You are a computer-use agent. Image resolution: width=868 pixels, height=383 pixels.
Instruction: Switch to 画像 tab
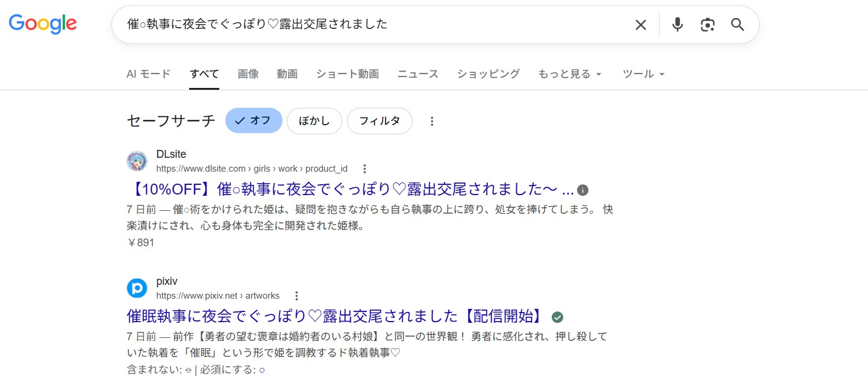click(248, 74)
